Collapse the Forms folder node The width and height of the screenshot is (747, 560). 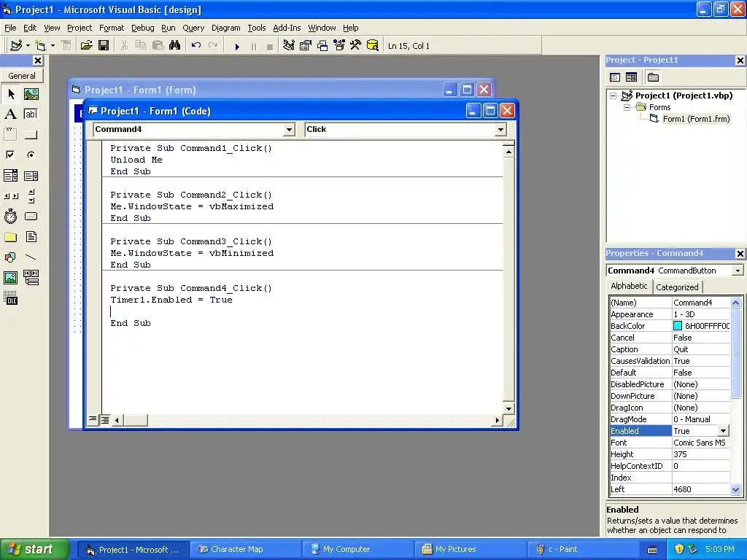point(627,108)
